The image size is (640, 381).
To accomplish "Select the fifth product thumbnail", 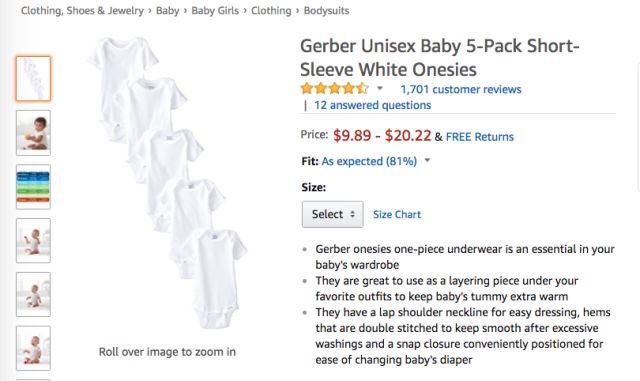I will click(33, 294).
